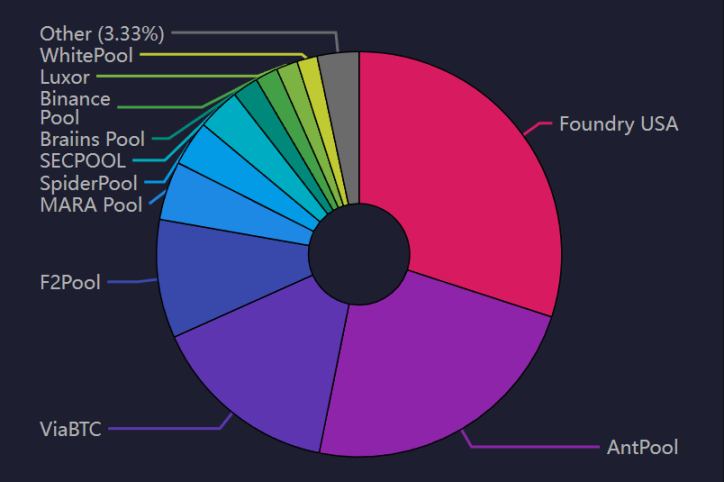The width and height of the screenshot is (724, 482).
Task: Click the Luxor label
Action: point(65,77)
